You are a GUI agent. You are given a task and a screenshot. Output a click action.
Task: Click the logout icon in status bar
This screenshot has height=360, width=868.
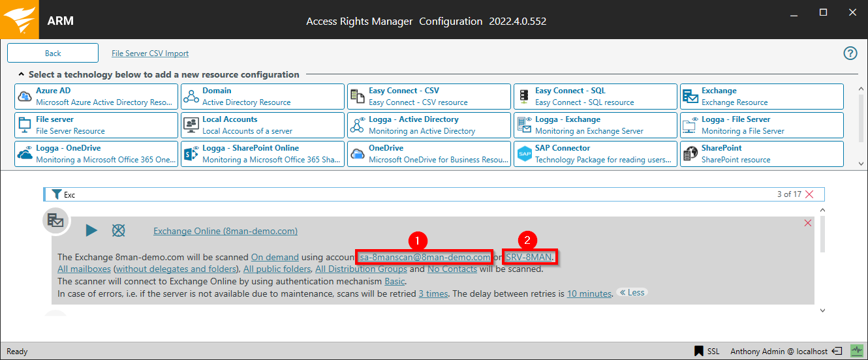coord(837,352)
